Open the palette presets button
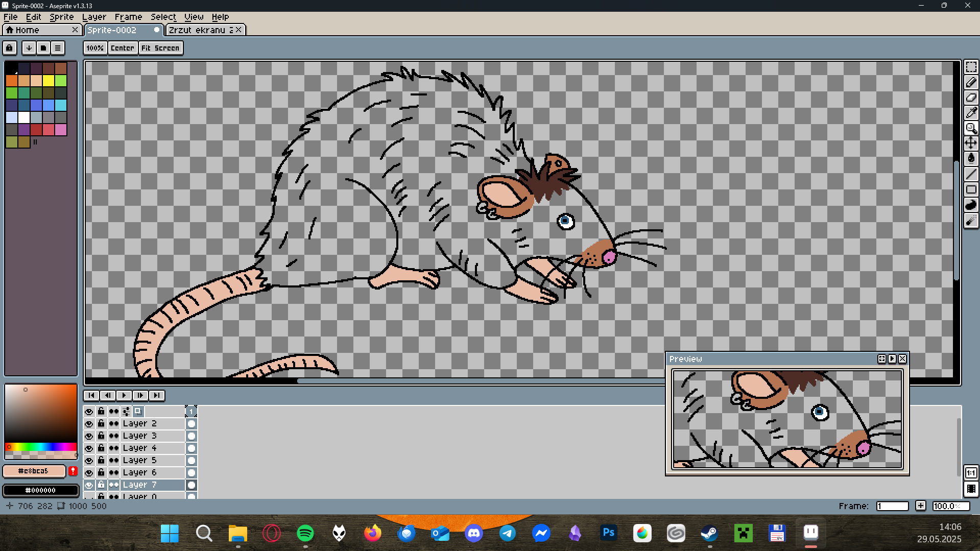Image resolution: width=980 pixels, height=551 pixels. pos(43,48)
